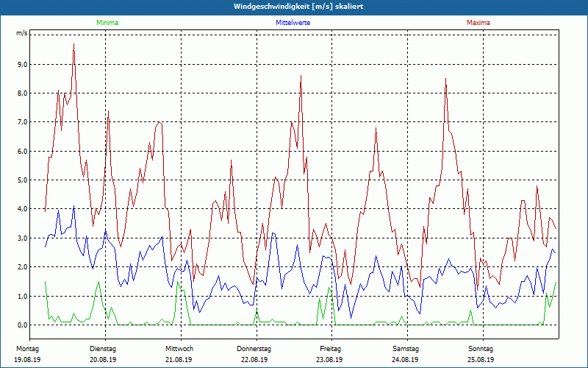Click the 6,0 y-axis value

tap(23, 152)
